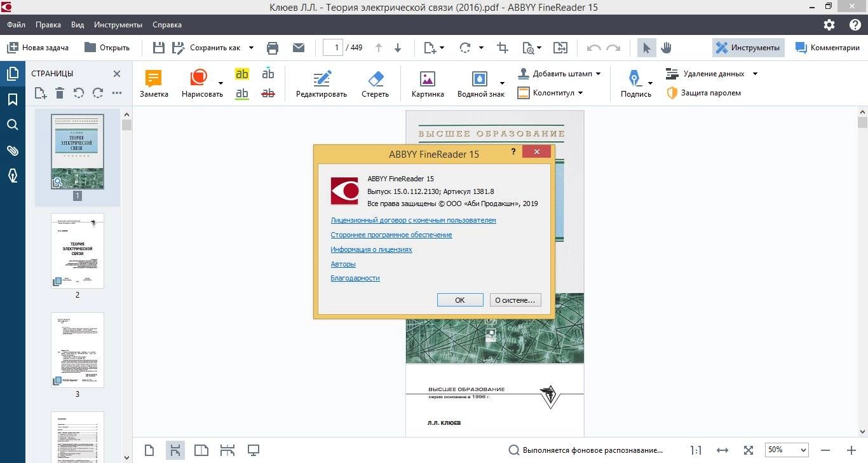The image size is (868, 463).
Task: Go to next page with down arrow
Action: [x=398, y=48]
